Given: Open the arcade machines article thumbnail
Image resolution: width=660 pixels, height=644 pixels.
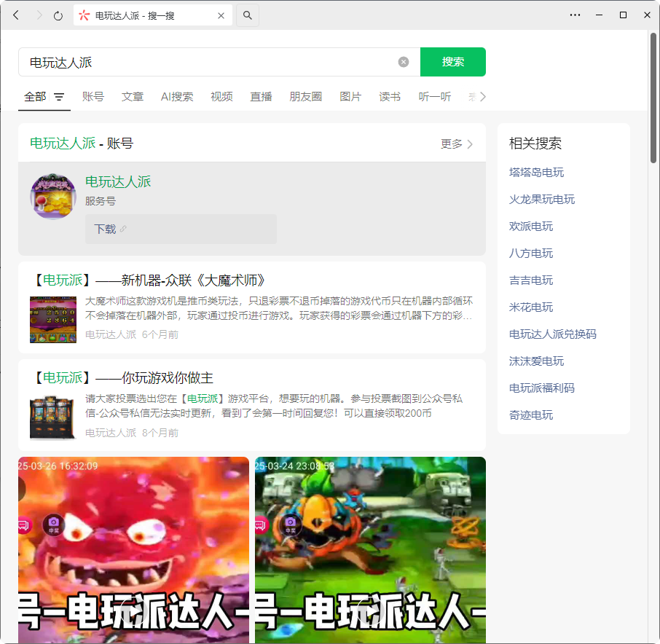Looking at the screenshot, I should 53,417.
